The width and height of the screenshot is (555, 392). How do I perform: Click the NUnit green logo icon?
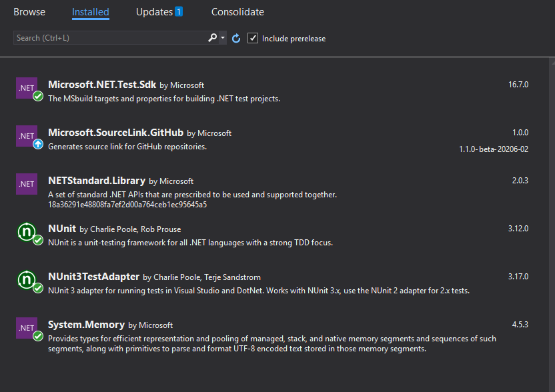pos(28,230)
